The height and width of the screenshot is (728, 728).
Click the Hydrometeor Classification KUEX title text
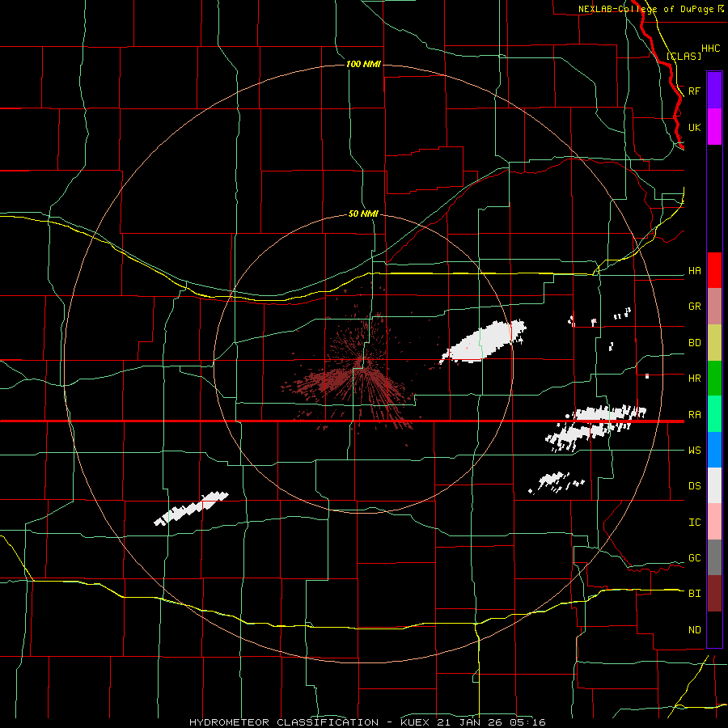[367, 722]
